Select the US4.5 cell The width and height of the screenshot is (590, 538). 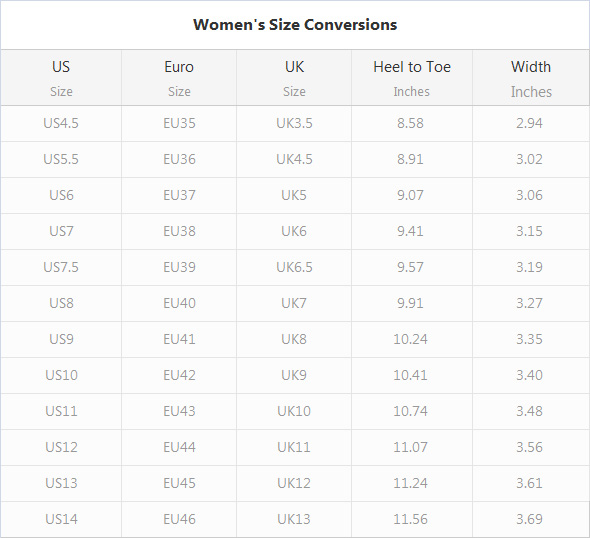tap(61, 123)
